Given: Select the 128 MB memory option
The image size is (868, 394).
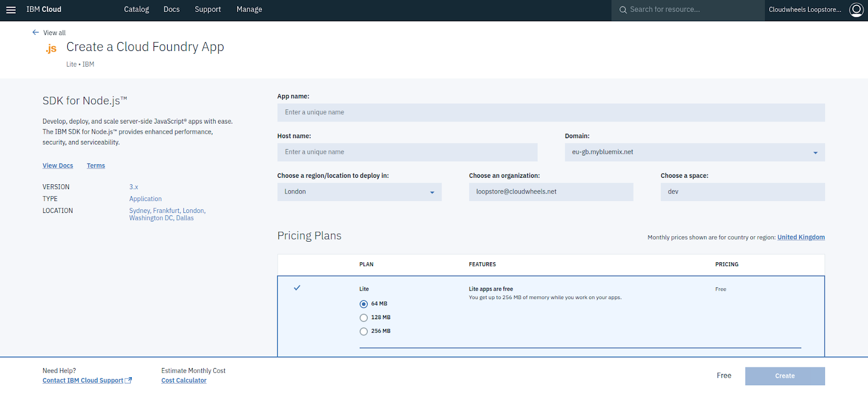Looking at the screenshot, I should pyautogui.click(x=363, y=318).
